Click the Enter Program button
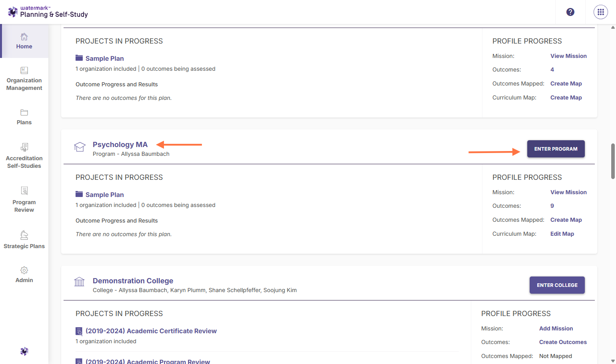 556,149
